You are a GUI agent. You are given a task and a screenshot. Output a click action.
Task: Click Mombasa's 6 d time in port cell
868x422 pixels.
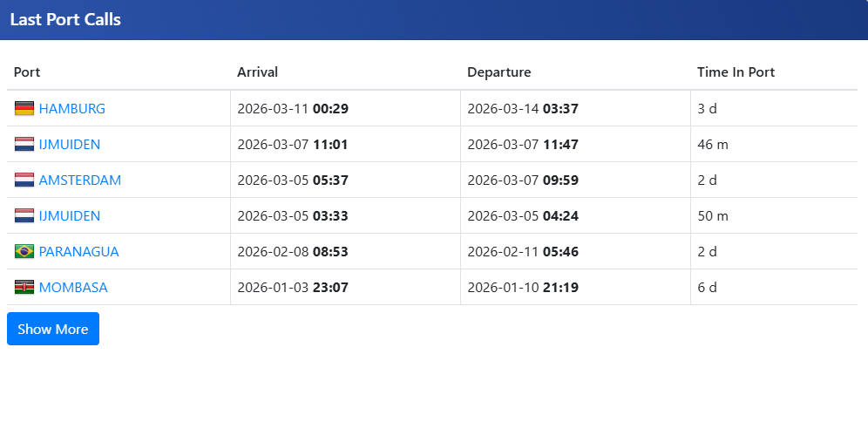pos(707,288)
